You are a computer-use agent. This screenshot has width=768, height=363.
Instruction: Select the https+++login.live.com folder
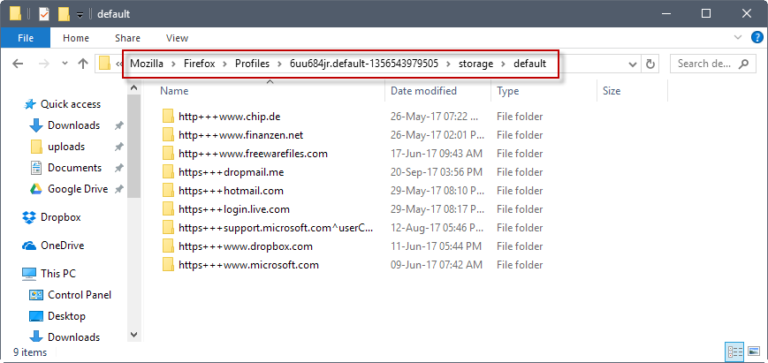[234, 209]
